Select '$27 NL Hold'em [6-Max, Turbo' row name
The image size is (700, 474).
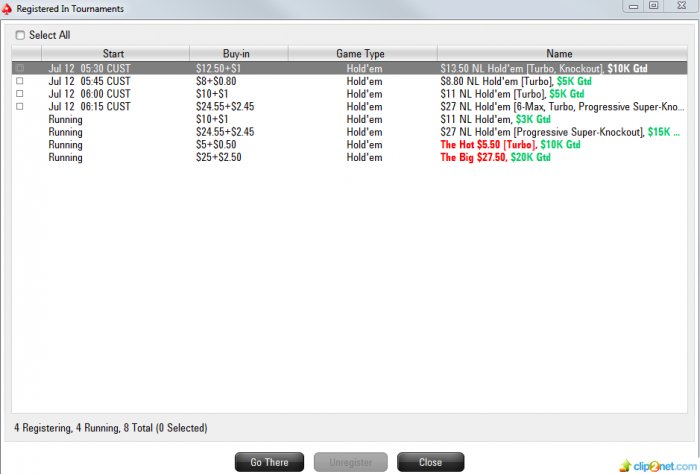tap(562, 107)
